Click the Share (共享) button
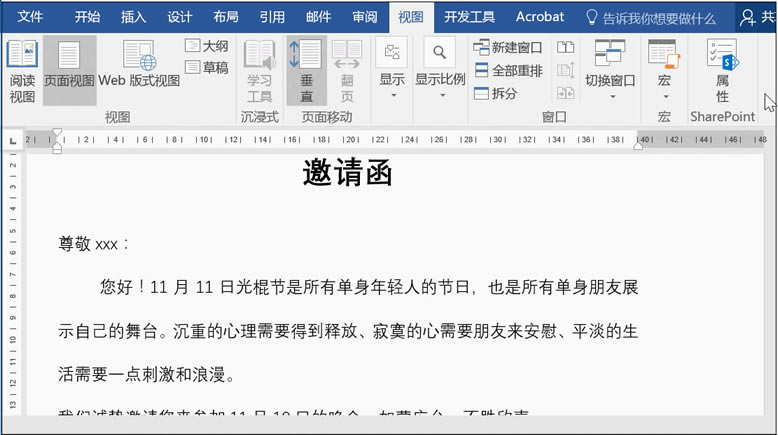The image size is (778, 435). tap(757, 18)
